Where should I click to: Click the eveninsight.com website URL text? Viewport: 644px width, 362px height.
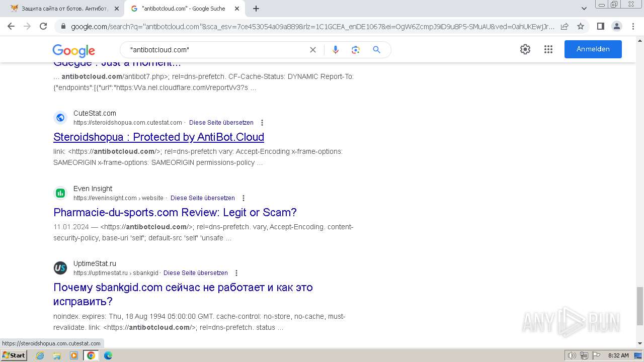118,198
